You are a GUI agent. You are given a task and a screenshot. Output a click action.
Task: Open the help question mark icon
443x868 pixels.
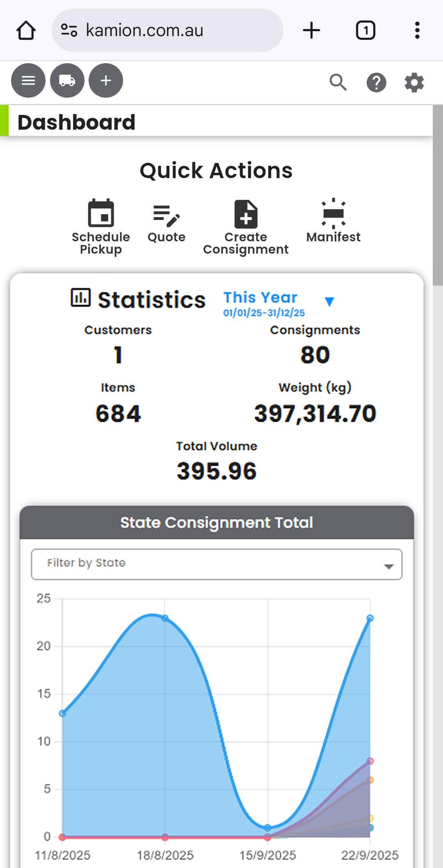[376, 82]
